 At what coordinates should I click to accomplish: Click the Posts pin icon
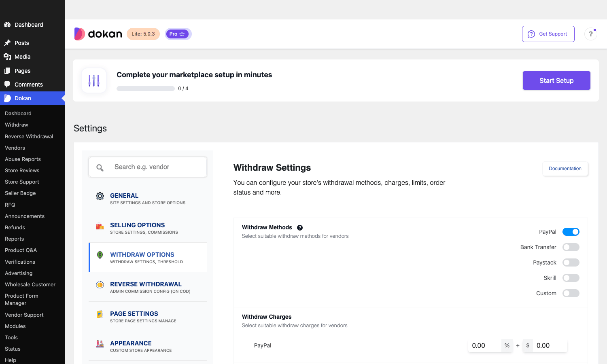pyautogui.click(x=7, y=43)
